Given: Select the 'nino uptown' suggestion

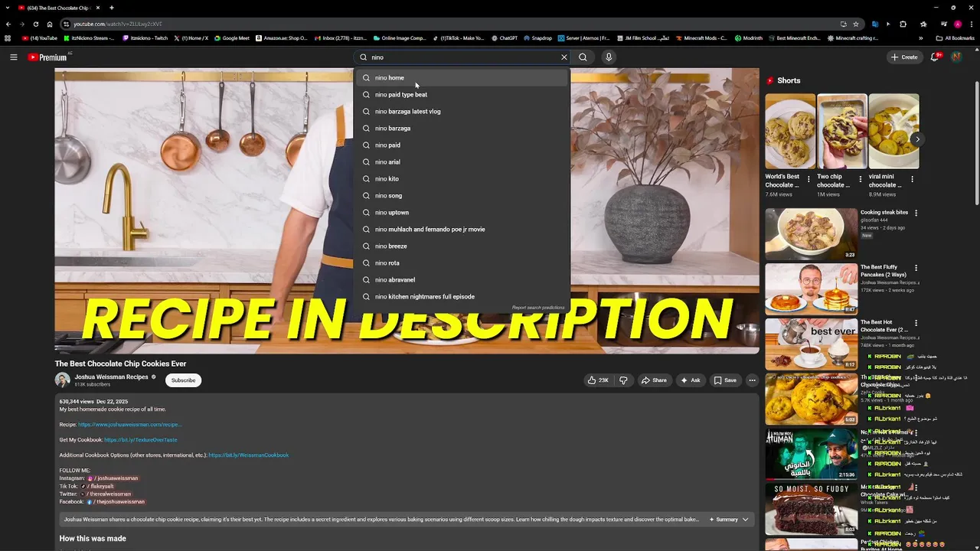Looking at the screenshot, I should pyautogui.click(x=462, y=213).
